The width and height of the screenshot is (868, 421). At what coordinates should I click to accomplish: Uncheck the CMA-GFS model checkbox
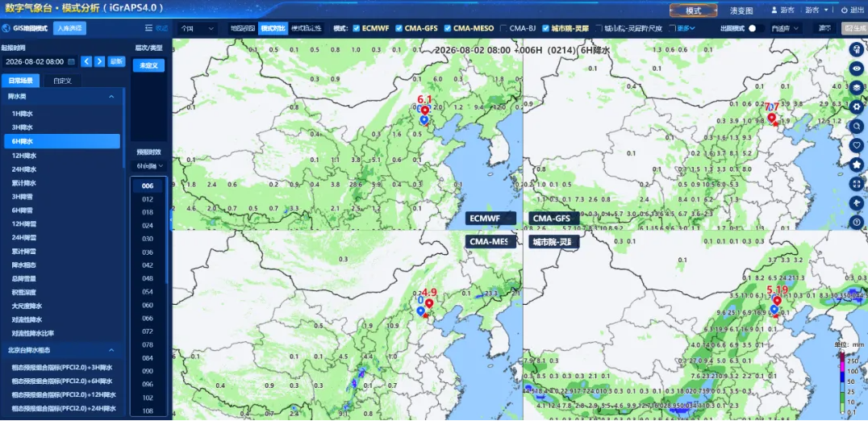(x=399, y=28)
